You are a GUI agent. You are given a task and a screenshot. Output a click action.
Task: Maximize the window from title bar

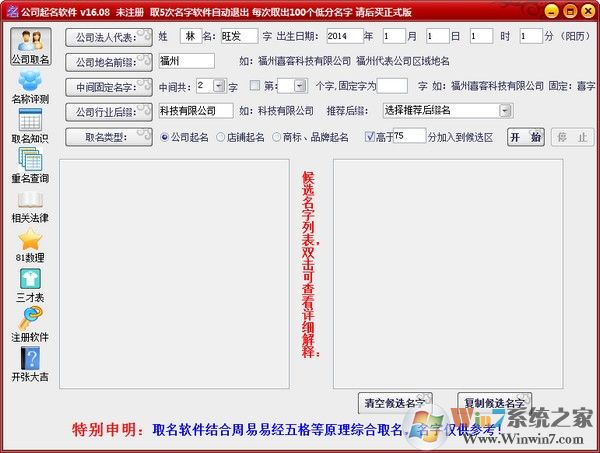coord(570,11)
